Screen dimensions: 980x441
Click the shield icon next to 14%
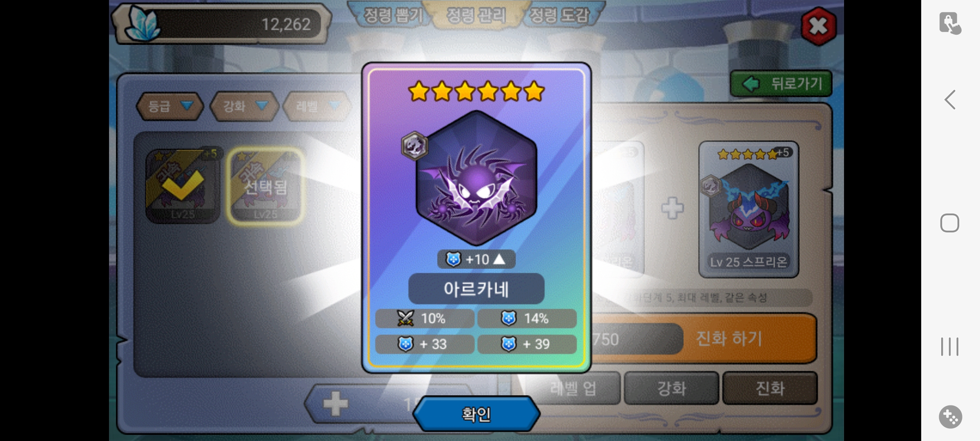pos(509,318)
